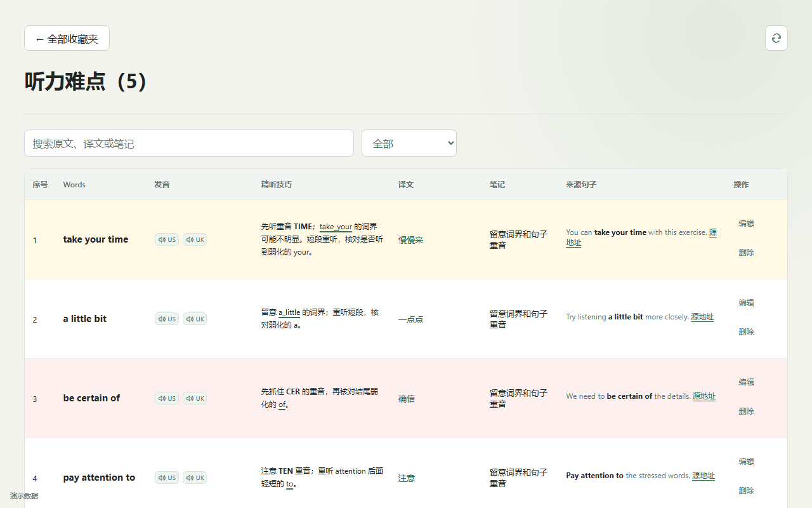Click the 演示数据 label

pyautogui.click(x=24, y=496)
